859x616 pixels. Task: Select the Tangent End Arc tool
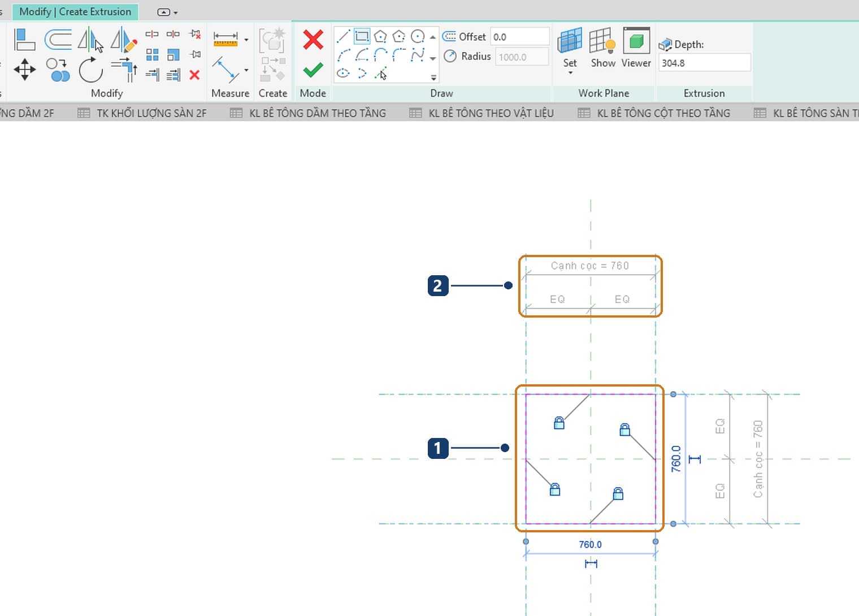(x=380, y=55)
